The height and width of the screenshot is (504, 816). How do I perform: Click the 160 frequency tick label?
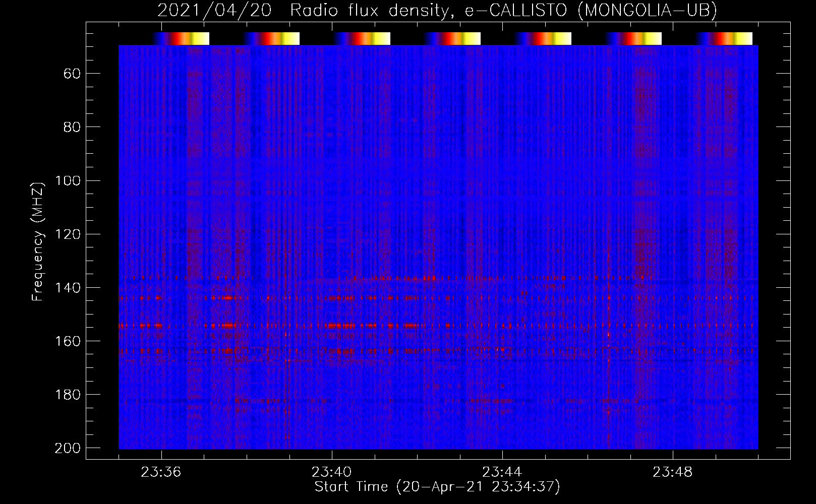pyautogui.click(x=68, y=341)
